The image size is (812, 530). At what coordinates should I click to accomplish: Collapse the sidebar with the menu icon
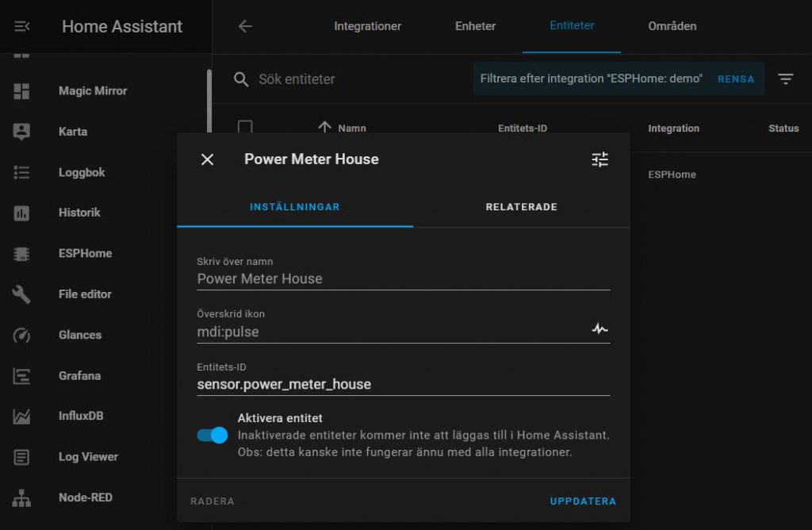point(21,26)
